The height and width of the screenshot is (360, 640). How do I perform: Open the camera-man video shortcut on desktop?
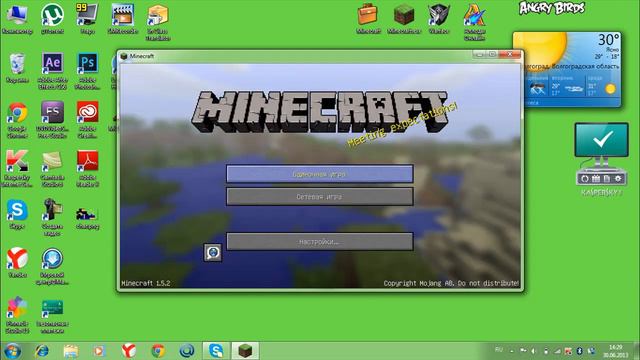coord(52,217)
